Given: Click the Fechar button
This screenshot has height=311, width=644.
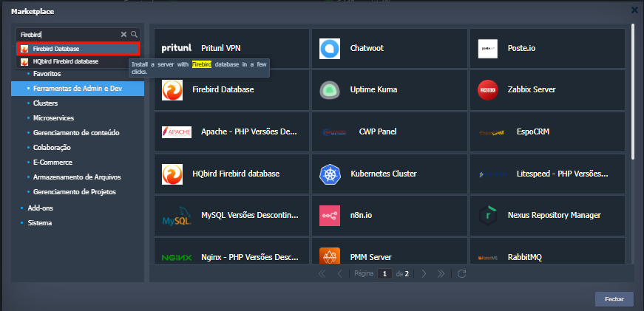Looking at the screenshot, I should click(x=614, y=299).
